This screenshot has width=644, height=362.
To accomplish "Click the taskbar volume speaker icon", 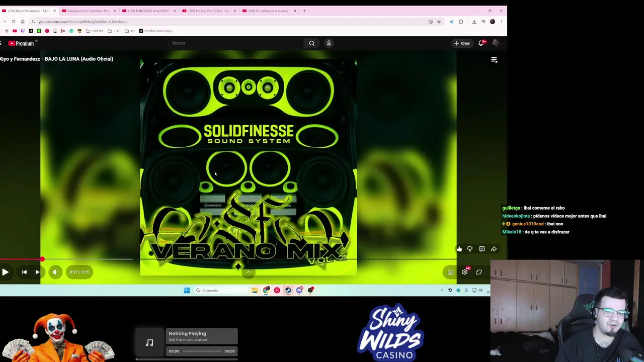I will (x=480, y=290).
